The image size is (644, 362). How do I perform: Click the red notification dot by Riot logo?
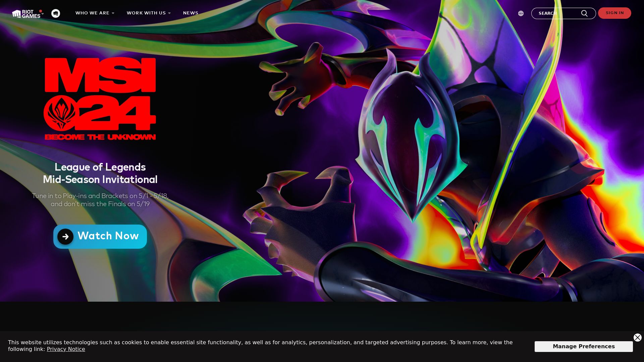(x=41, y=11)
